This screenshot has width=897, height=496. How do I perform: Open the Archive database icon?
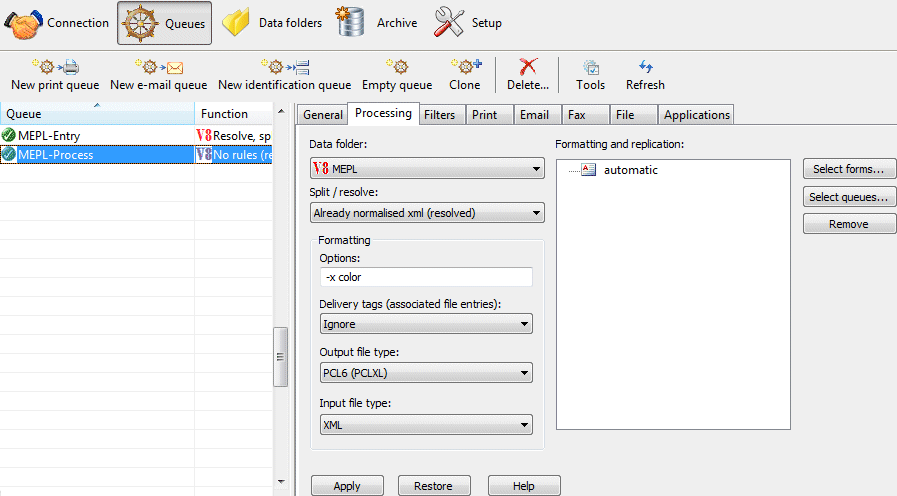click(x=350, y=22)
